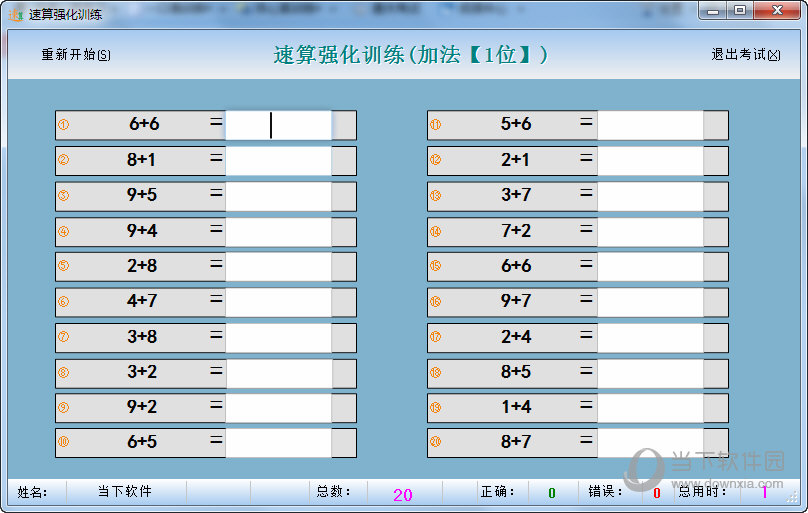Select the answer box for 4+7
This screenshot has width=808, height=513.
pyautogui.click(x=279, y=302)
